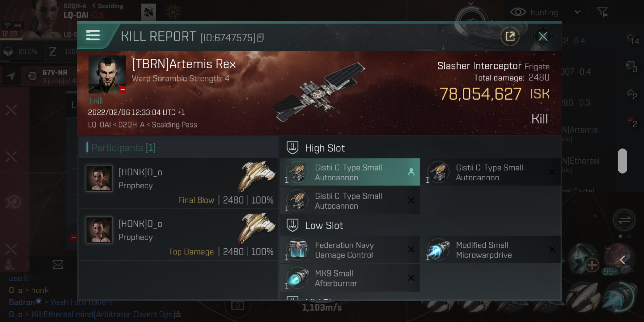Open the Participants section header
644x322 pixels.
pos(123,148)
